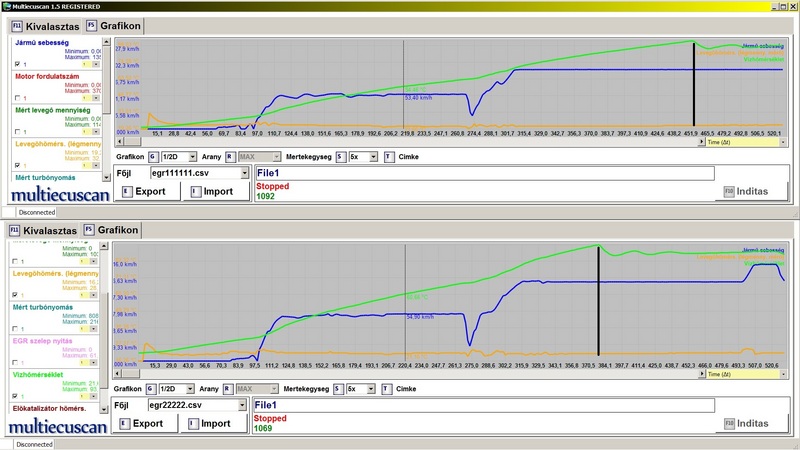This screenshot has width=800, height=450.
Task: Click the black time cursor line in top graph
Action: (x=693, y=88)
